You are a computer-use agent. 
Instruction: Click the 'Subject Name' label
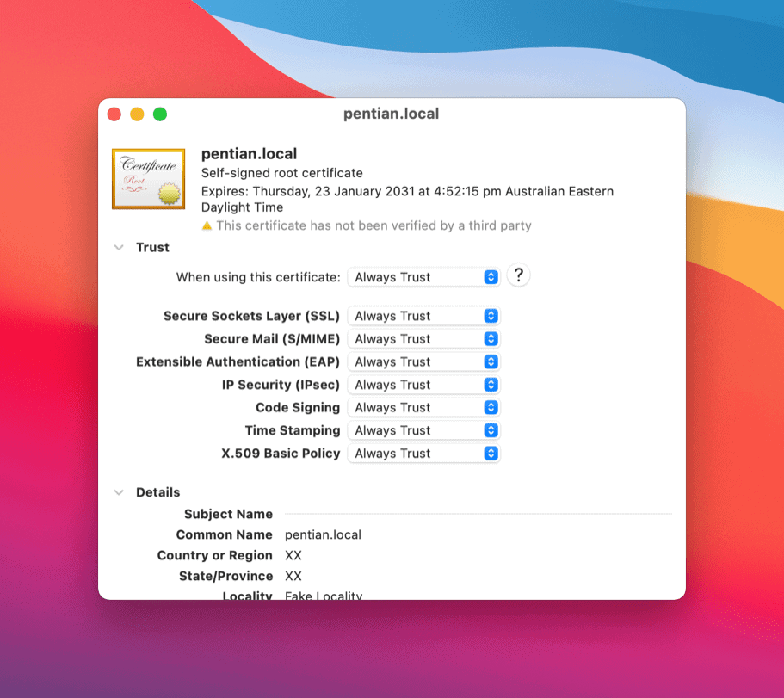229,514
